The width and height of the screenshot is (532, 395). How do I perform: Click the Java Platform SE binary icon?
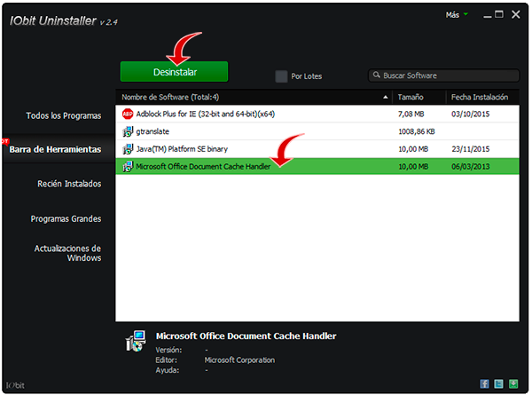127,149
